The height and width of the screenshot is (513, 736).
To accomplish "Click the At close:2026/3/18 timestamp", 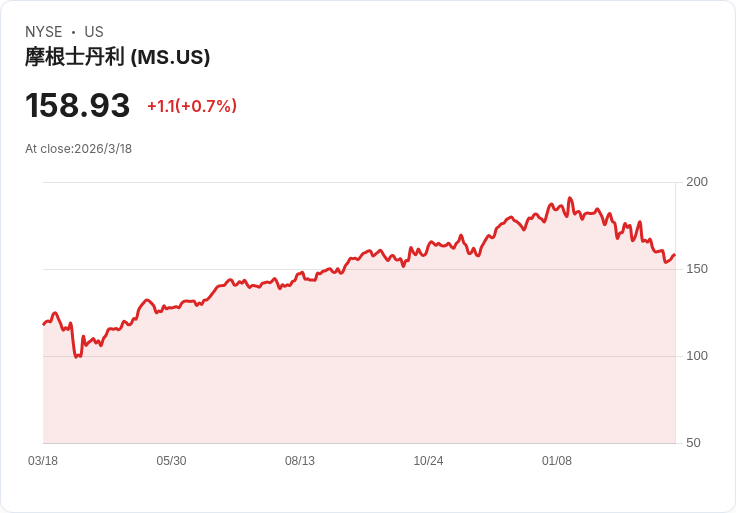I will click(78, 149).
